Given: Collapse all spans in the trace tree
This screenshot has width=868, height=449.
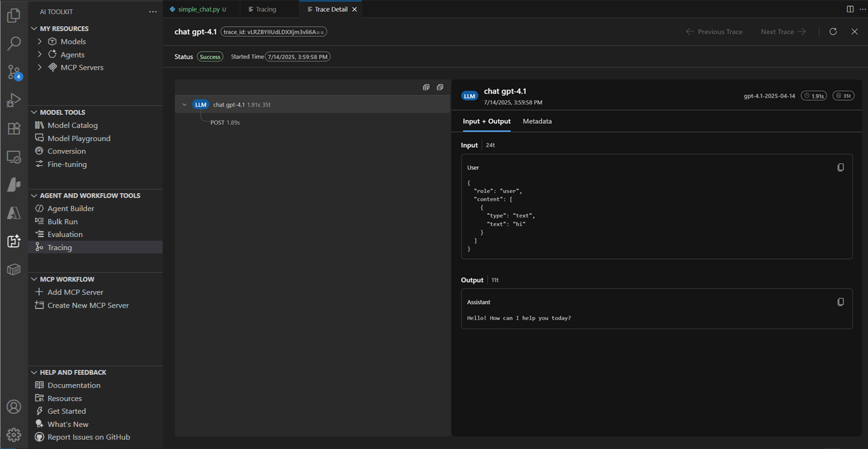Looking at the screenshot, I should point(440,87).
